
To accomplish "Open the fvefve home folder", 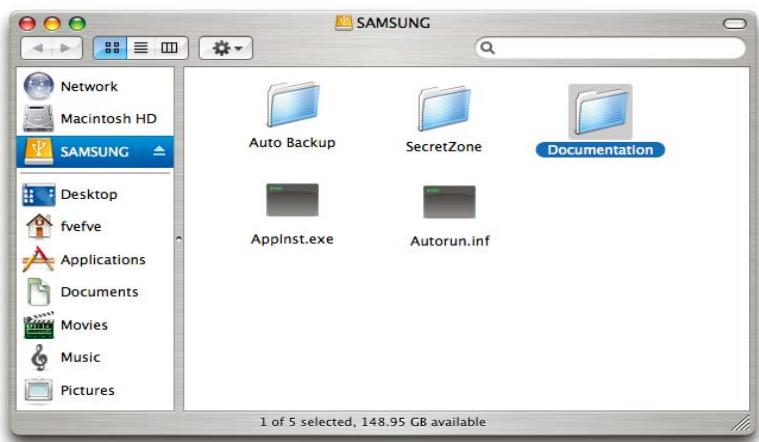I will (95, 226).
